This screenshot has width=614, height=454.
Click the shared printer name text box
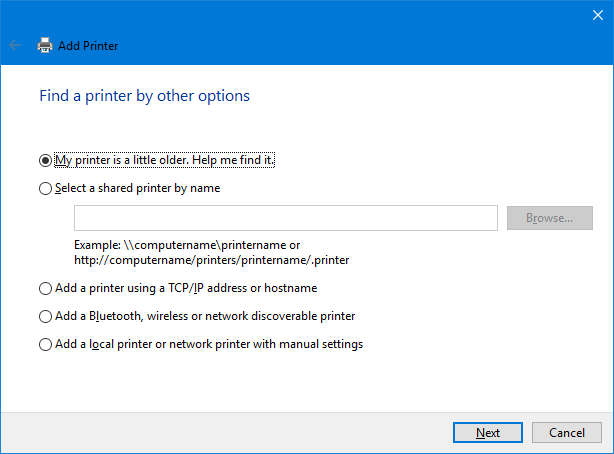[286, 218]
